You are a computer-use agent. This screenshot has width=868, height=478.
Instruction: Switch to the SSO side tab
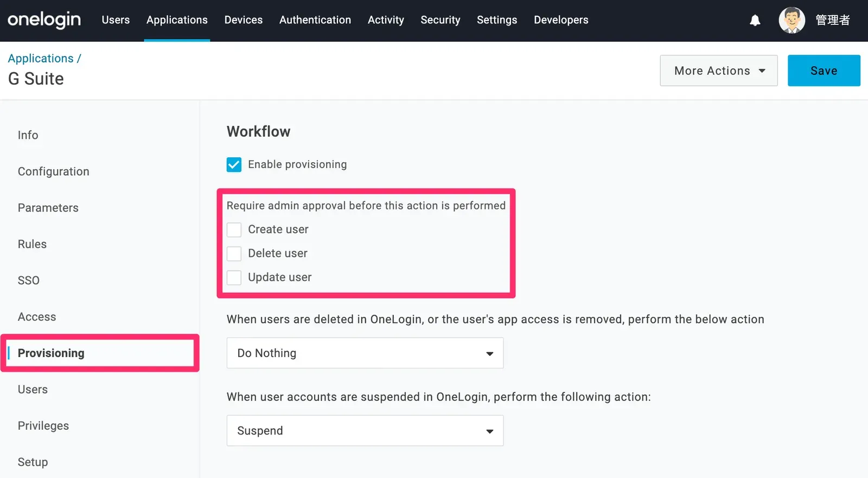29,281
